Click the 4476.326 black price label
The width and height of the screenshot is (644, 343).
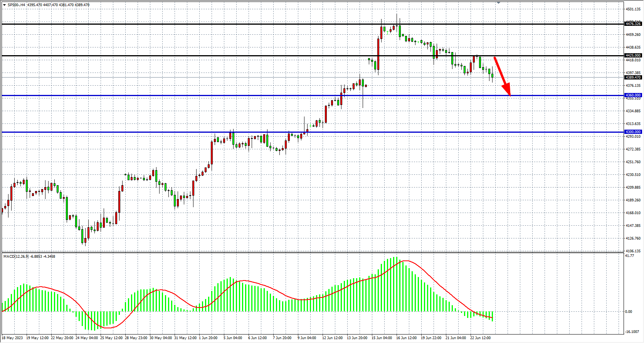[633, 24]
